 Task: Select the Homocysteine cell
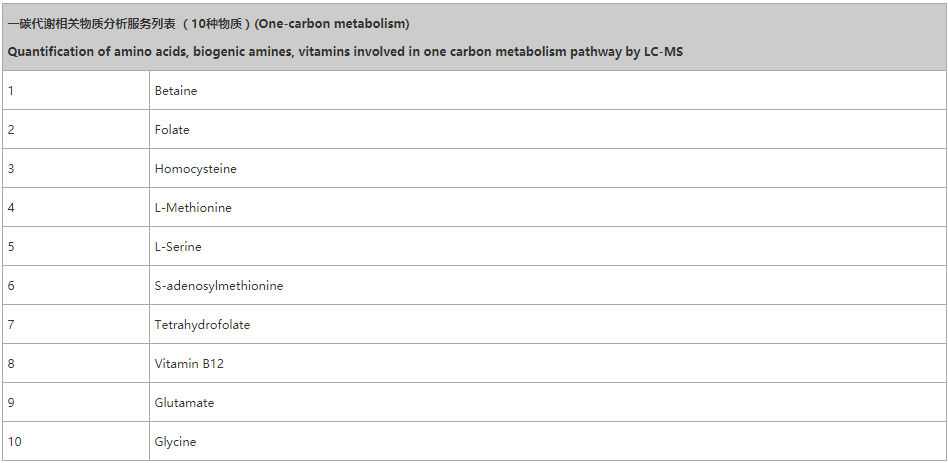[196, 169]
